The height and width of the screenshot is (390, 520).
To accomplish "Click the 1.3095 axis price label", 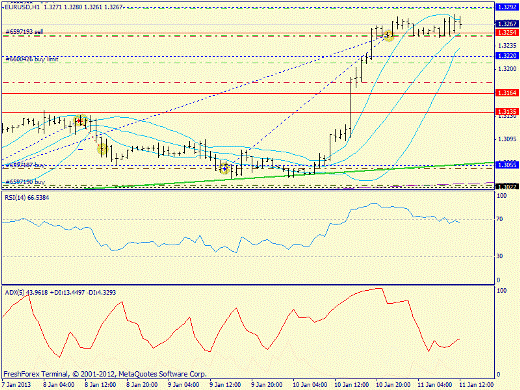I will [x=507, y=139].
